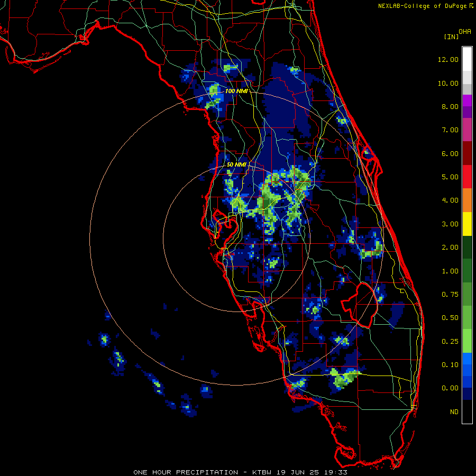Screen dimensions: 476x476
Task: Click the 7.00 legend value
Action: click(450, 130)
